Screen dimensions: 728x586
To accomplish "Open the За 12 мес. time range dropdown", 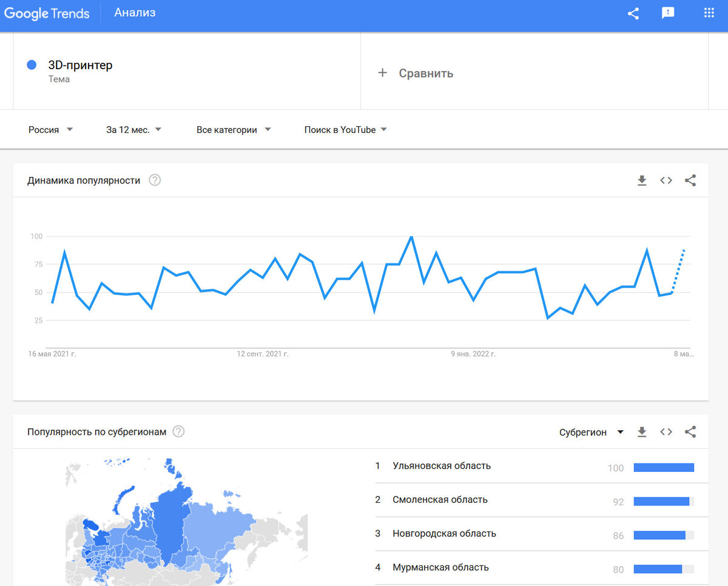I will pos(133,130).
